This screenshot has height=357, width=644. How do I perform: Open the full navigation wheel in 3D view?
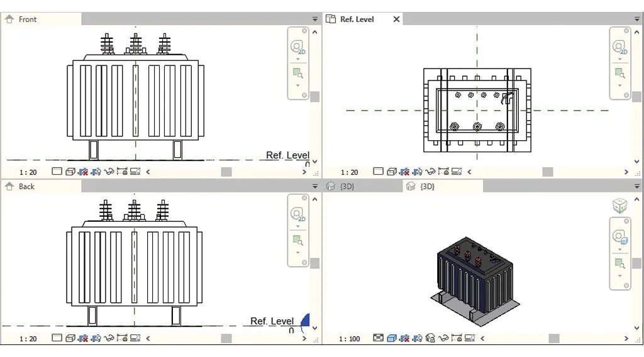(619, 237)
